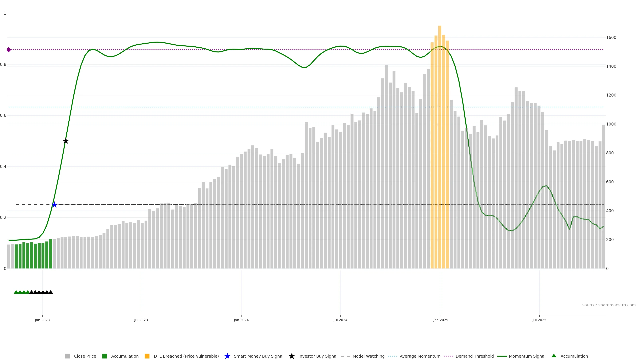Image resolution: width=644 pixels, height=362 pixels.
Task: Click the green Accumulation square legend swatch
Action: (104, 356)
